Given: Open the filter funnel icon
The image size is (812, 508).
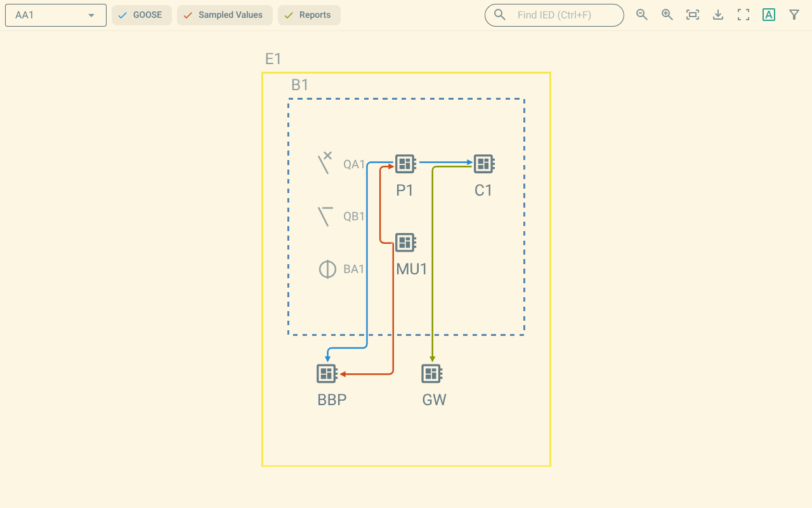Looking at the screenshot, I should (x=794, y=15).
